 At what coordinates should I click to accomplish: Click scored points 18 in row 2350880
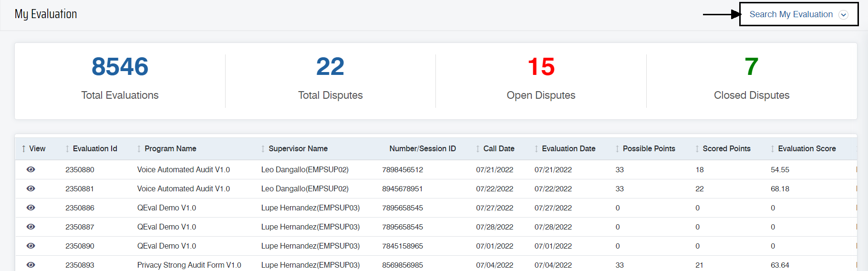pyautogui.click(x=700, y=170)
